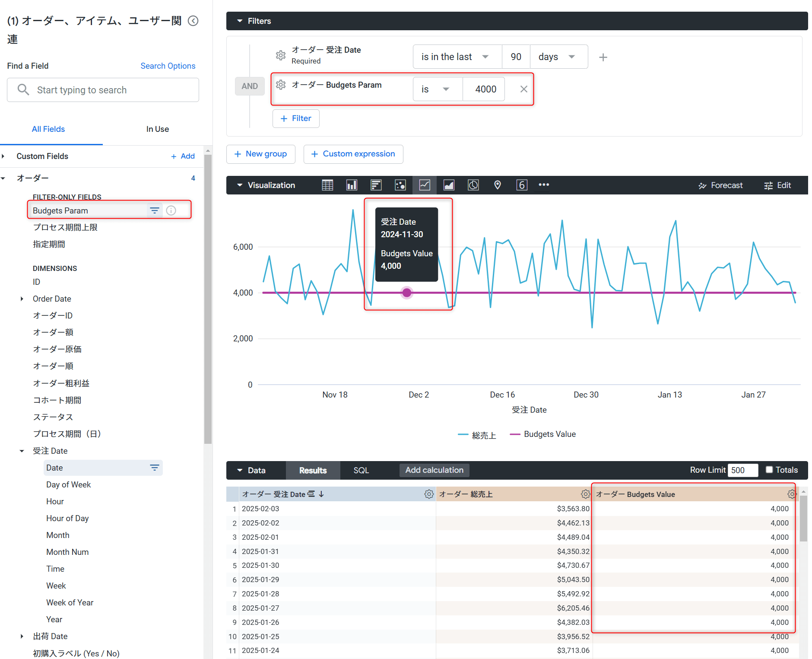Expand Order Date dimension group
The height and width of the screenshot is (659, 812).
(22, 299)
